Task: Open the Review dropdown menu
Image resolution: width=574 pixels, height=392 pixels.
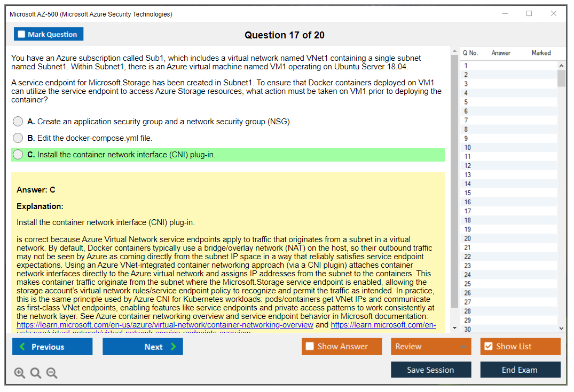Action: (x=430, y=347)
